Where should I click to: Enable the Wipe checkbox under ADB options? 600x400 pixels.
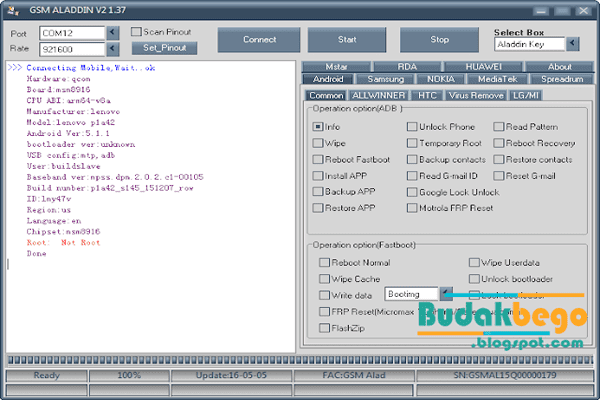pos(318,143)
